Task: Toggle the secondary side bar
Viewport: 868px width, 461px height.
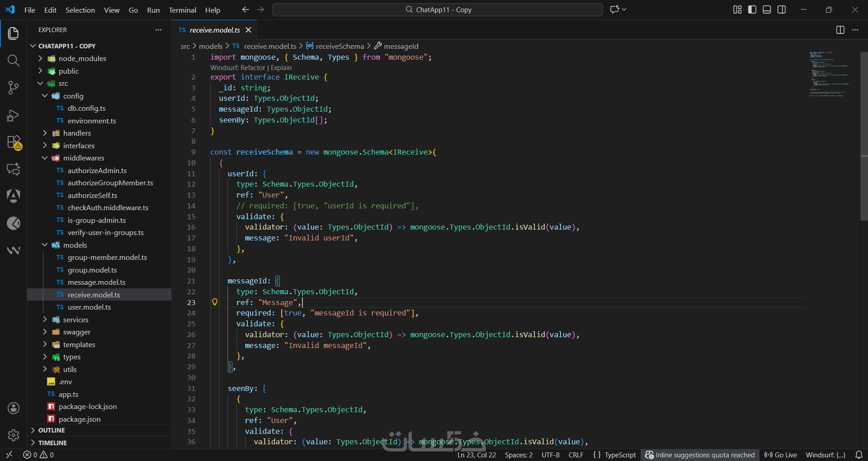Action: (x=781, y=9)
